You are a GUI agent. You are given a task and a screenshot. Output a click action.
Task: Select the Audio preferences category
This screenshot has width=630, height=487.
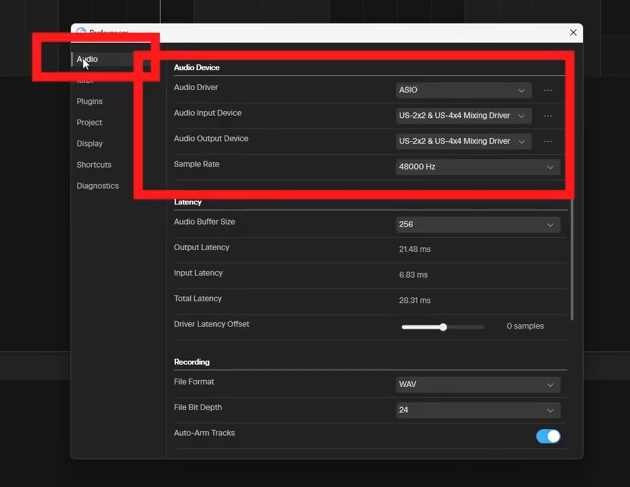point(88,59)
